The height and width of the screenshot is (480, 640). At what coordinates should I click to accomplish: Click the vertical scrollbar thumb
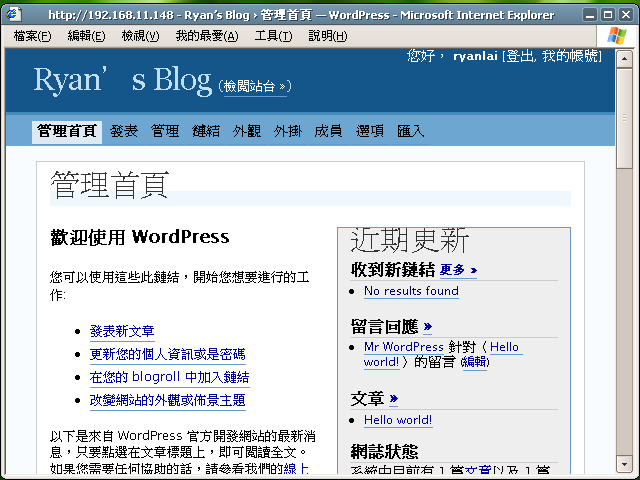[x=624, y=118]
